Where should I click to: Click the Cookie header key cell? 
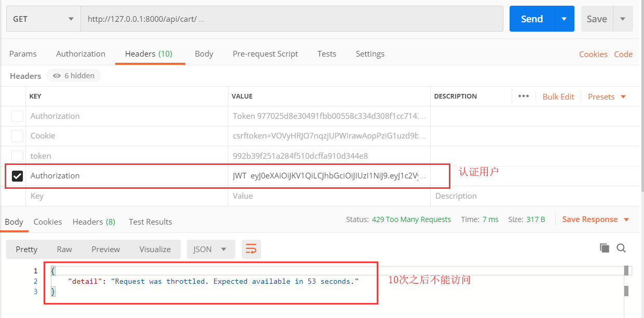coord(127,136)
